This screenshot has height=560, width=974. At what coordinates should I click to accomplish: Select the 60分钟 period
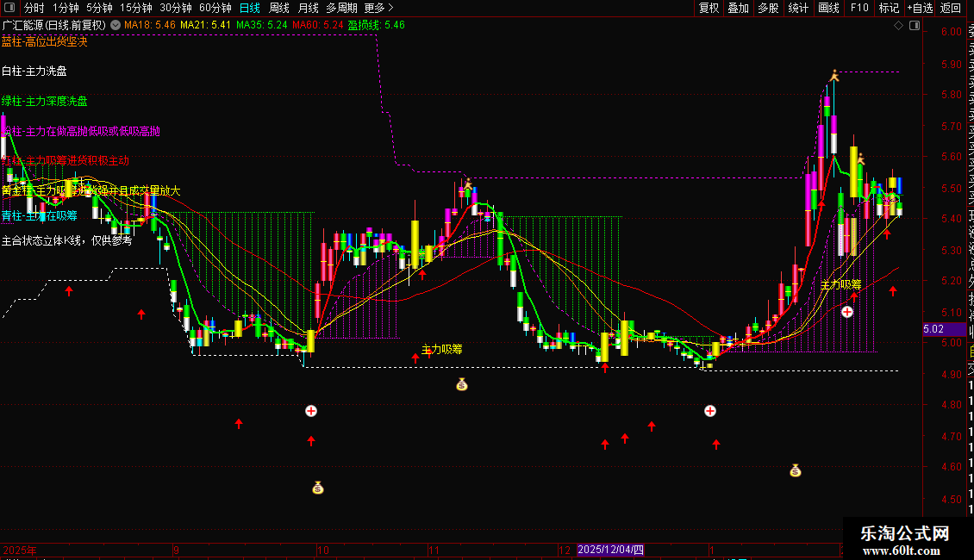pyautogui.click(x=215, y=8)
